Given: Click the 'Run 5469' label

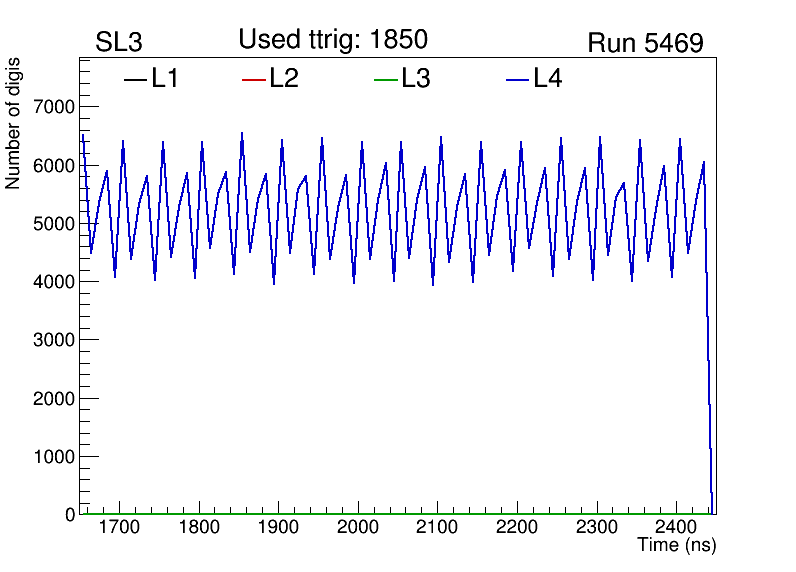Looking at the screenshot, I should point(645,43).
